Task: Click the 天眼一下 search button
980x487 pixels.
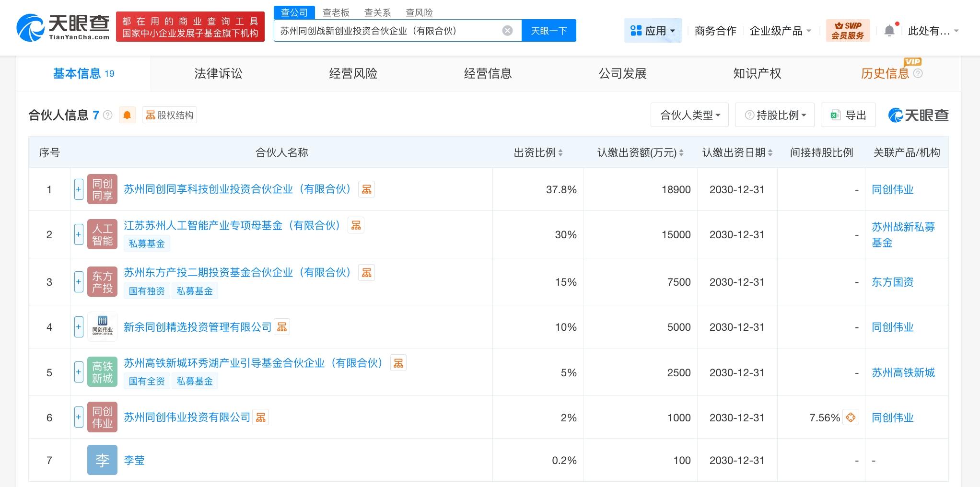Action: pos(549,31)
